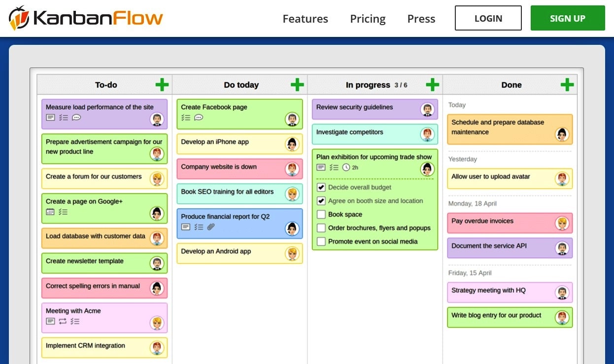Click recurring arrows icon on Meeting with Acme

pos(63,321)
